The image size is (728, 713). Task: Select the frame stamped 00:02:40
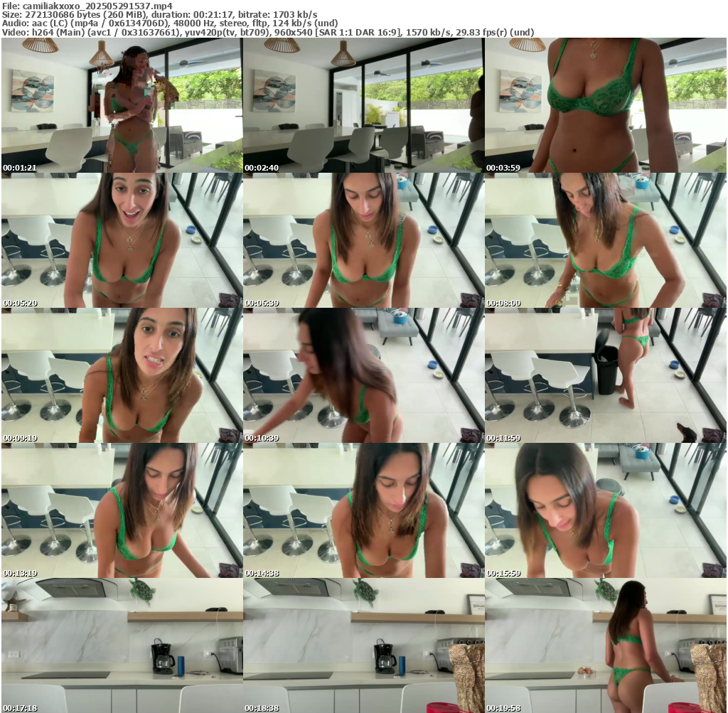pos(363,104)
